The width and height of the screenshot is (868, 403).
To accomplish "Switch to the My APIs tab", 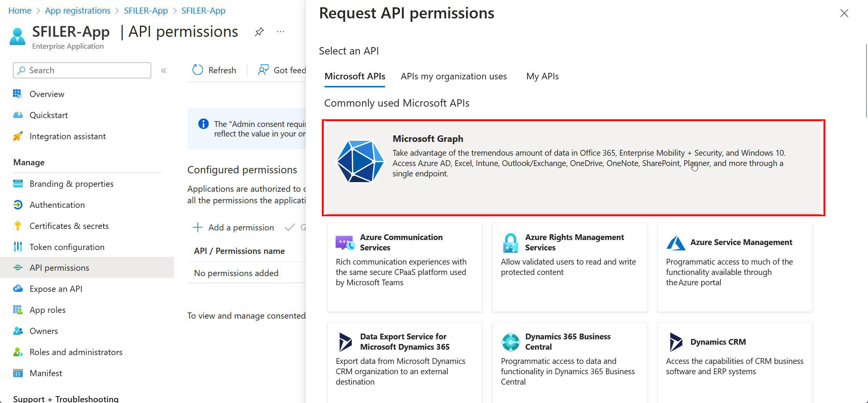I will (x=542, y=76).
